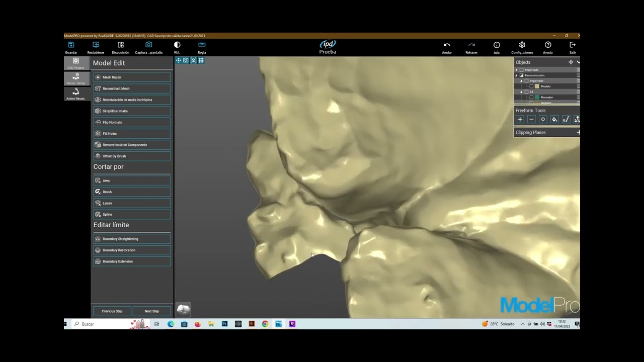Expand the top Importado tree node

coord(516,70)
